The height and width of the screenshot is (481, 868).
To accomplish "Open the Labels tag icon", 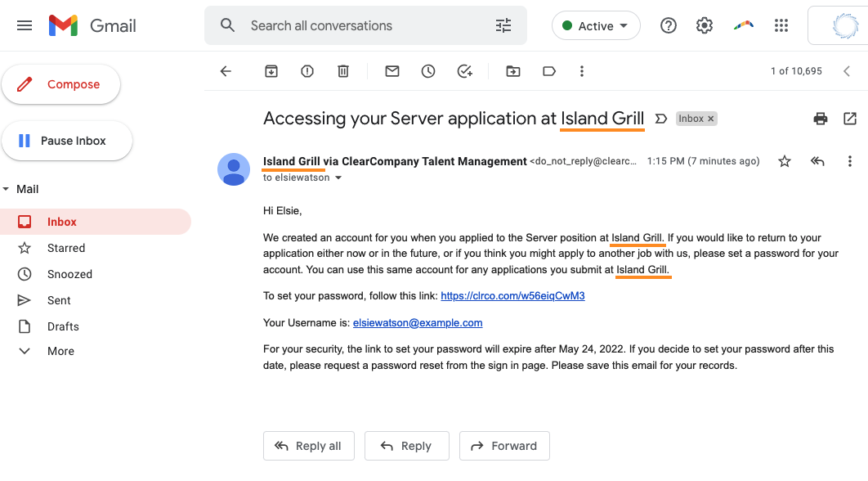I will 549,71.
